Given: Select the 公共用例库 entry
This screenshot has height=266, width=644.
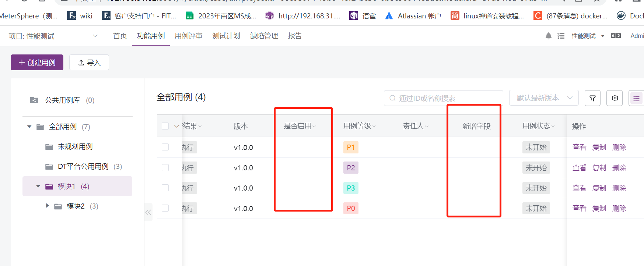Looking at the screenshot, I should point(62,100).
